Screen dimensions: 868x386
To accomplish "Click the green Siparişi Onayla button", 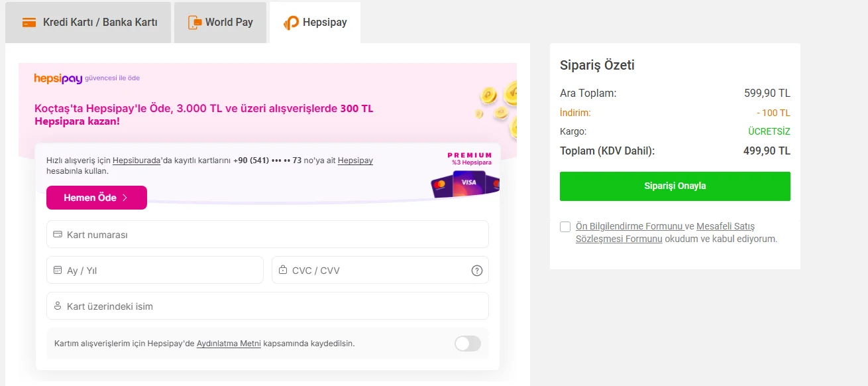I will pos(675,186).
